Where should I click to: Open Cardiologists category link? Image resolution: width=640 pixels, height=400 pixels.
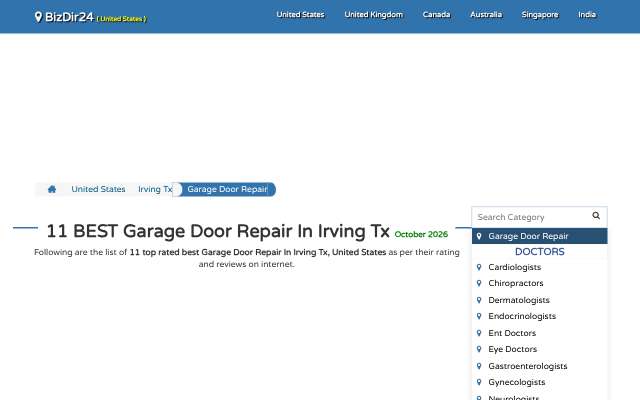tap(515, 267)
